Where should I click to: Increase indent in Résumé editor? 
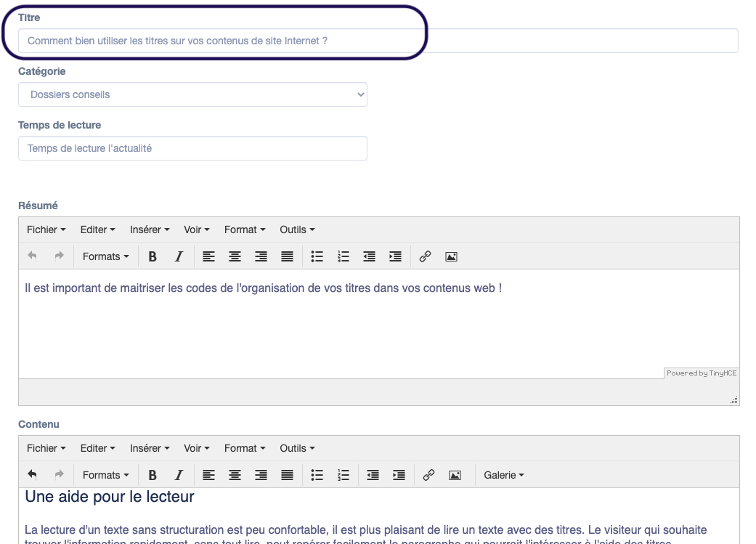[395, 256]
